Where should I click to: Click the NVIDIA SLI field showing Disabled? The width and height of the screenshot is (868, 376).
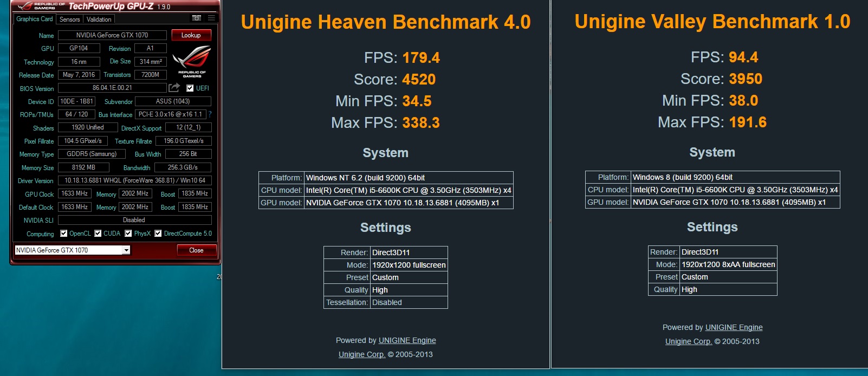135,220
